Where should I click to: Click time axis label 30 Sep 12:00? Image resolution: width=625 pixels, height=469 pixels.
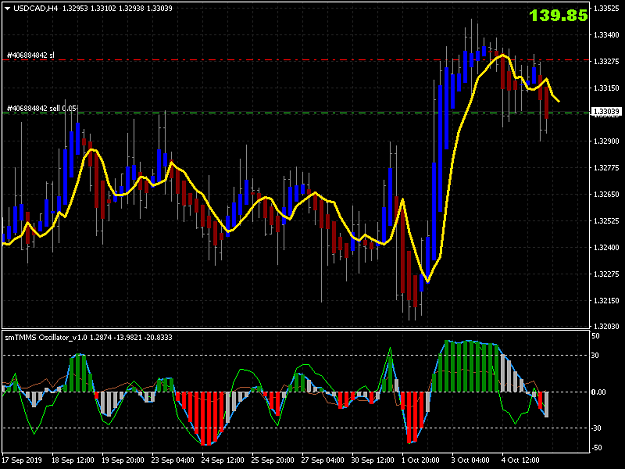tap(372, 460)
